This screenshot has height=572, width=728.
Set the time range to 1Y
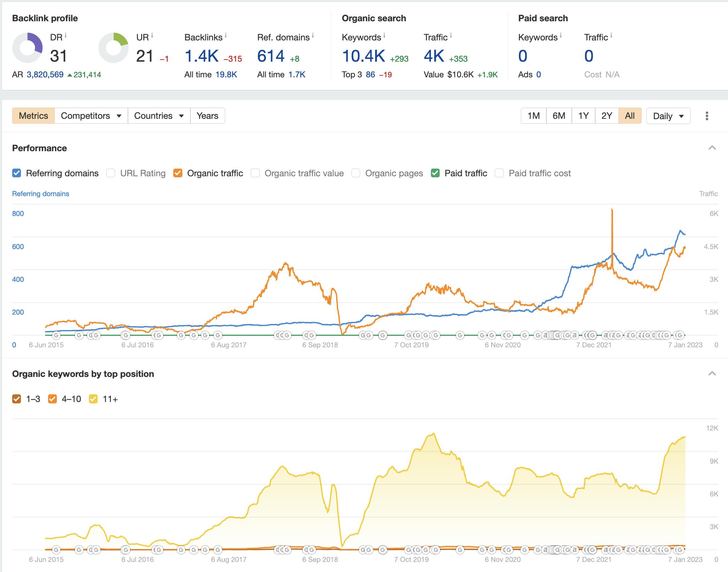point(583,116)
